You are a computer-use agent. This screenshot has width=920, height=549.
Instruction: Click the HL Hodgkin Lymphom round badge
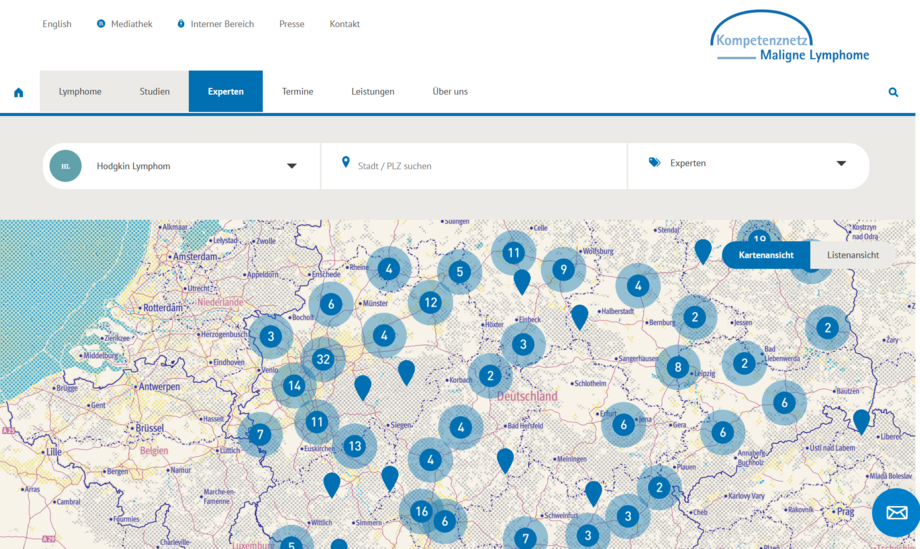(x=65, y=166)
